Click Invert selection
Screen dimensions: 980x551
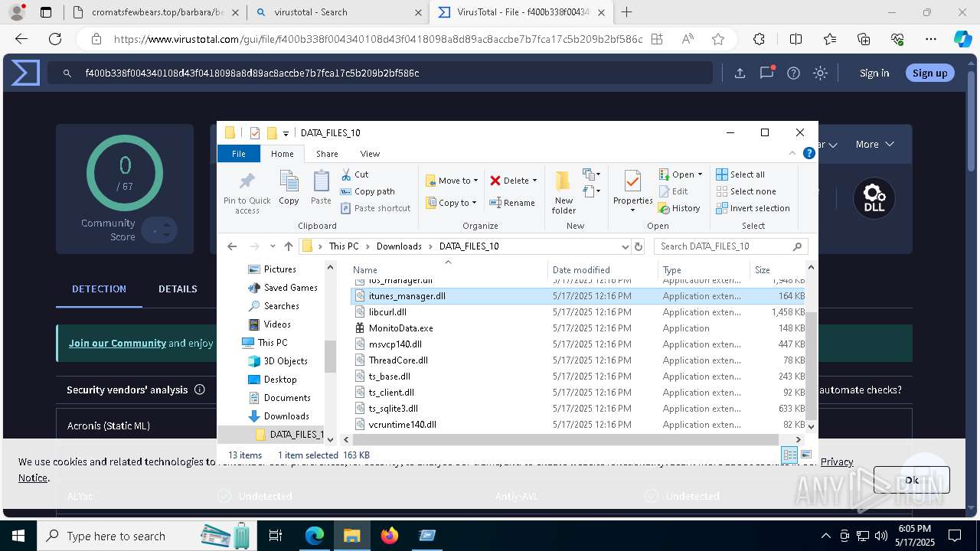pos(753,208)
